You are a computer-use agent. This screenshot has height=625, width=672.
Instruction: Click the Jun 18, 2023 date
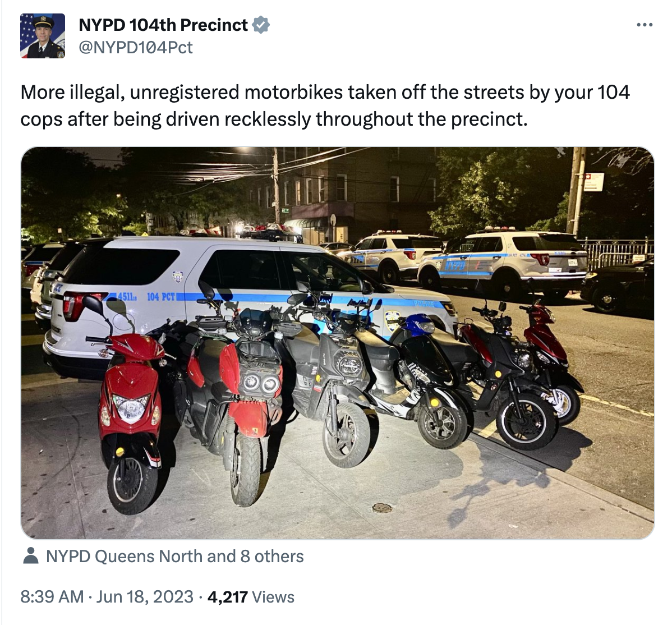(144, 597)
